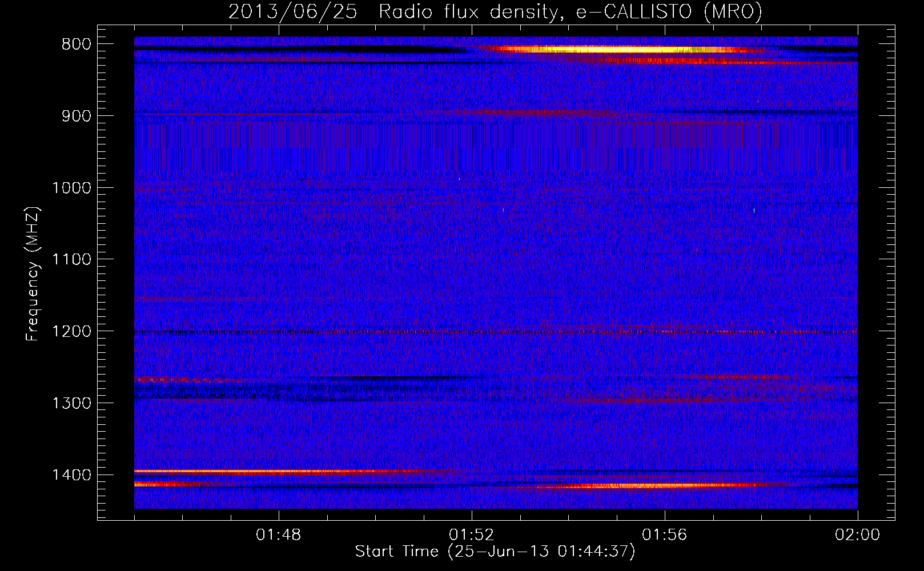Select the 1200 frequency axis label
924x571 pixels.
[x=71, y=332]
